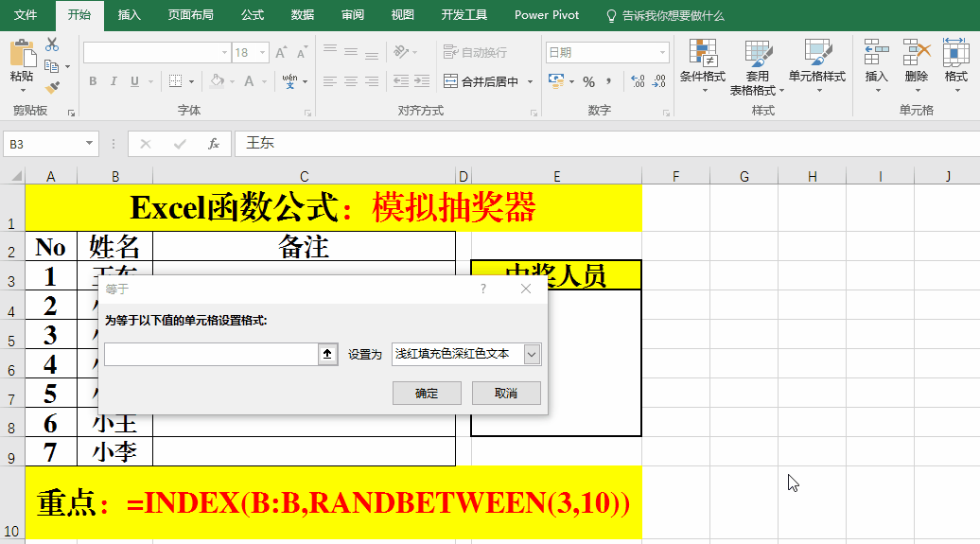The width and height of the screenshot is (980, 544).
Task: Decrease indent icon
Action: point(401,81)
